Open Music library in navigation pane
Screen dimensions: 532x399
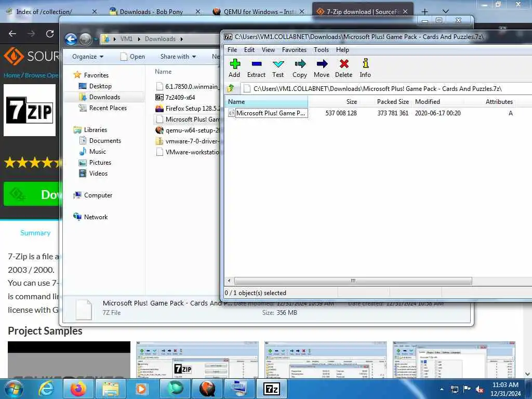[x=97, y=152]
